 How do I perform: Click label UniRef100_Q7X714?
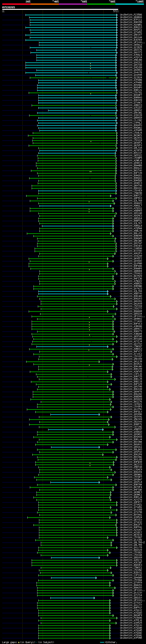[x=131, y=595]
